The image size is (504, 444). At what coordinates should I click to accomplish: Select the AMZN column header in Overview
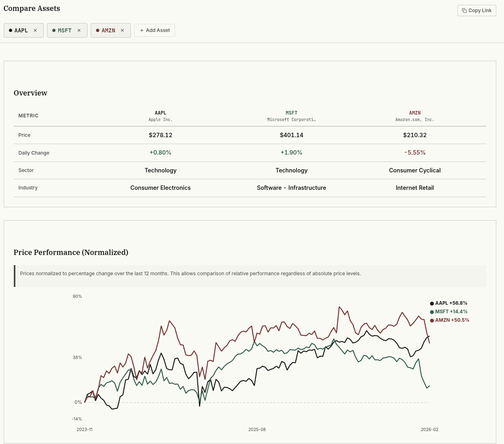(x=415, y=116)
